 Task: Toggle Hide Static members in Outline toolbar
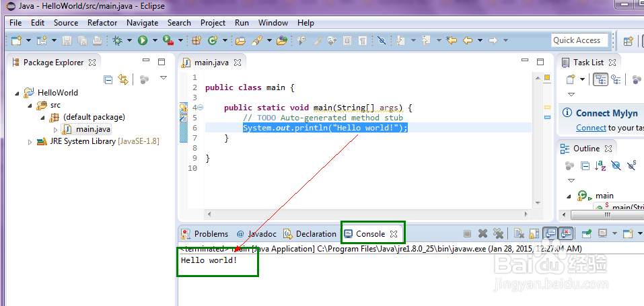tap(632, 165)
